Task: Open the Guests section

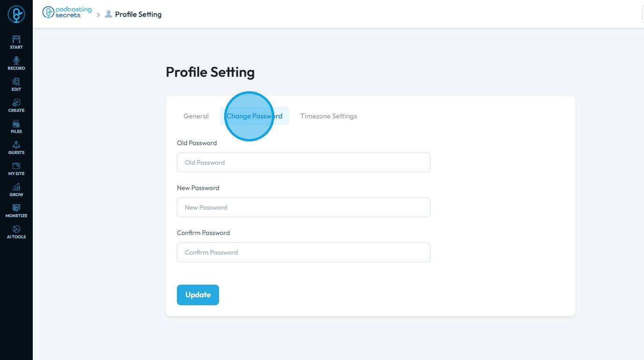Action: pos(16,147)
